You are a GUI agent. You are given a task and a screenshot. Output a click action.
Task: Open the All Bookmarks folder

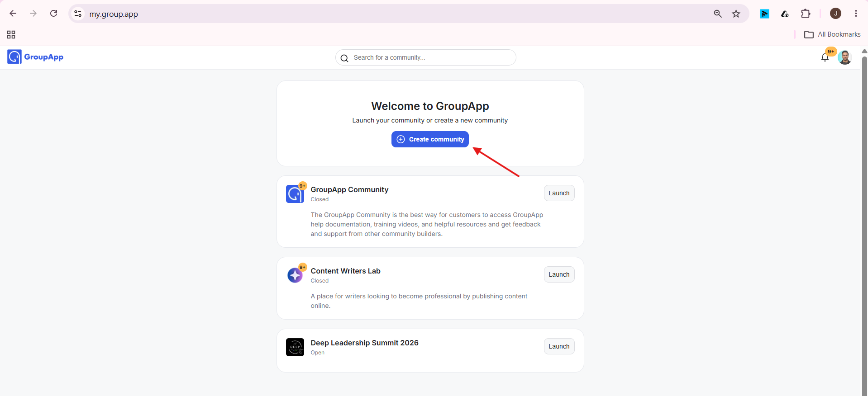pos(832,34)
